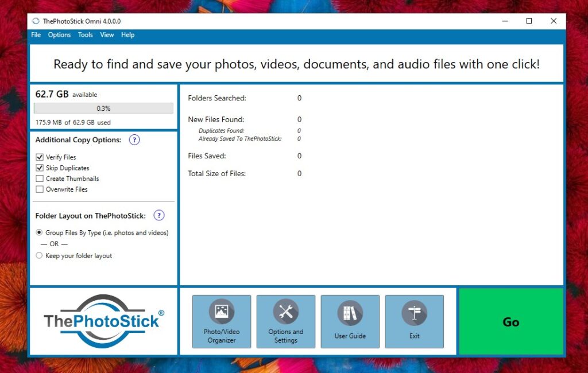588x373 pixels.
Task: Enable Create Thumbnails option
Action: coord(40,178)
